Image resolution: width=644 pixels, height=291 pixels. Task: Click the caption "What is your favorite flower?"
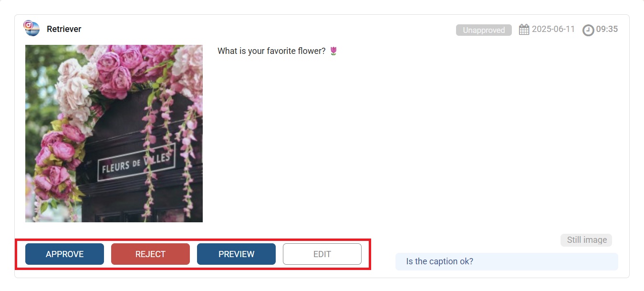coord(272,51)
